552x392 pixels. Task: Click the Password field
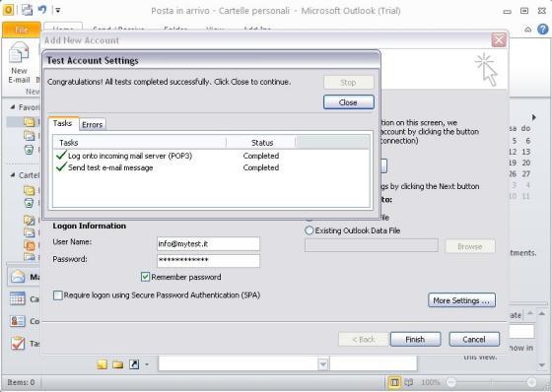pyautogui.click(x=208, y=260)
